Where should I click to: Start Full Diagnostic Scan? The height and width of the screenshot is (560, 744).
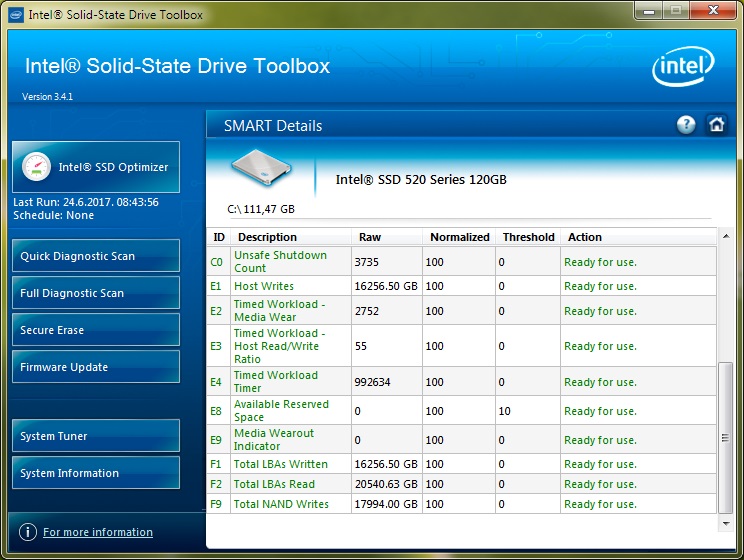coord(96,293)
